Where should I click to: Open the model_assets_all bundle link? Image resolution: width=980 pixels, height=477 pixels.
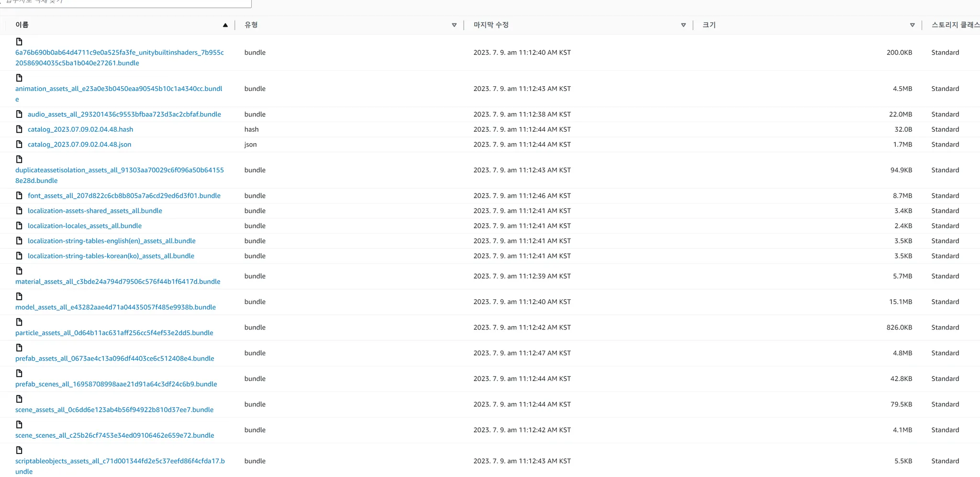click(115, 307)
